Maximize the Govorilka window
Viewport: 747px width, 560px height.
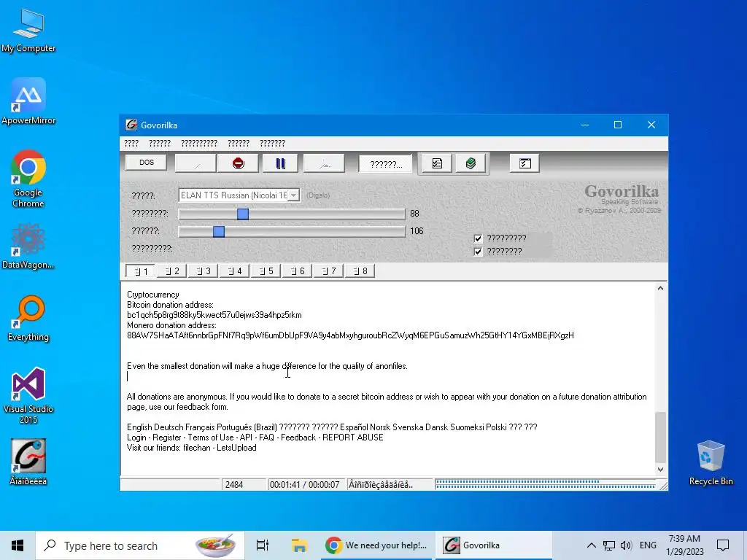pyautogui.click(x=618, y=125)
